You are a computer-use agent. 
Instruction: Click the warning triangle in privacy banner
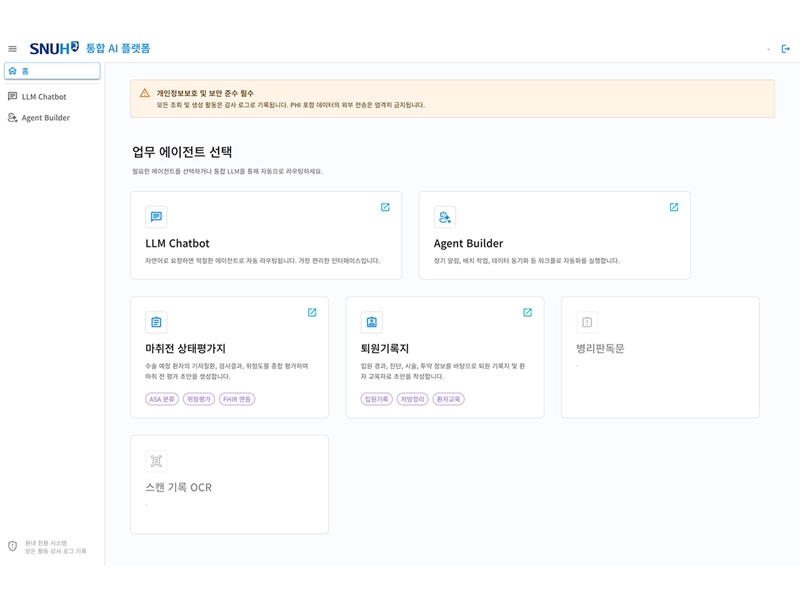click(x=145, y=93)
